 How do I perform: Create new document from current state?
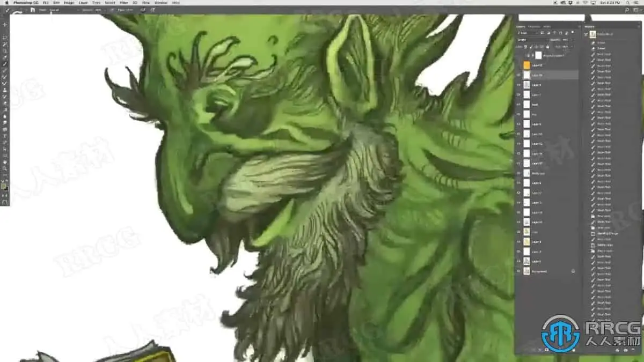[x=617, y=350]
